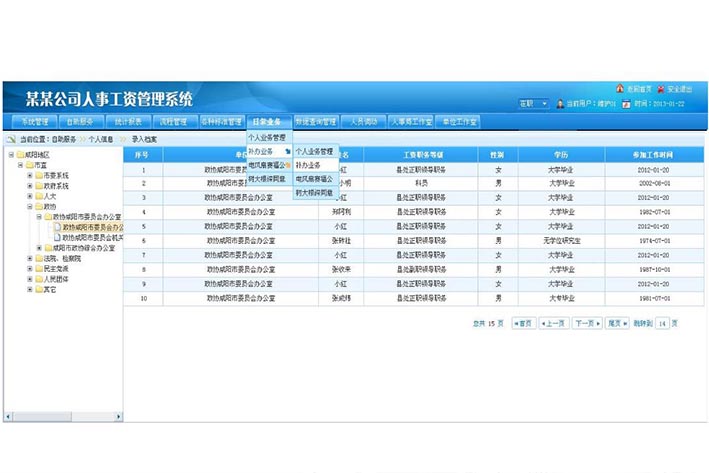This screenshot has width=709, height=473.
Task: Collapse the 政协 tree node
Action: 30,207
